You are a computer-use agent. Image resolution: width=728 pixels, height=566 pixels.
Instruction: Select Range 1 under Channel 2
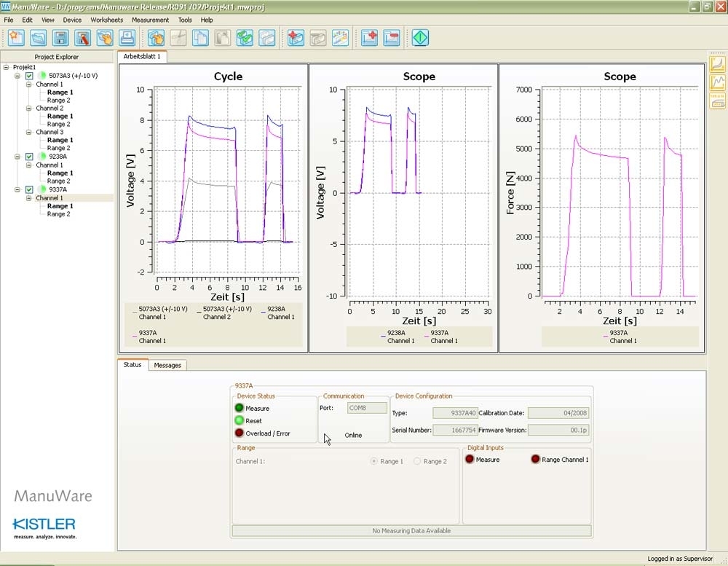(60, 116)
